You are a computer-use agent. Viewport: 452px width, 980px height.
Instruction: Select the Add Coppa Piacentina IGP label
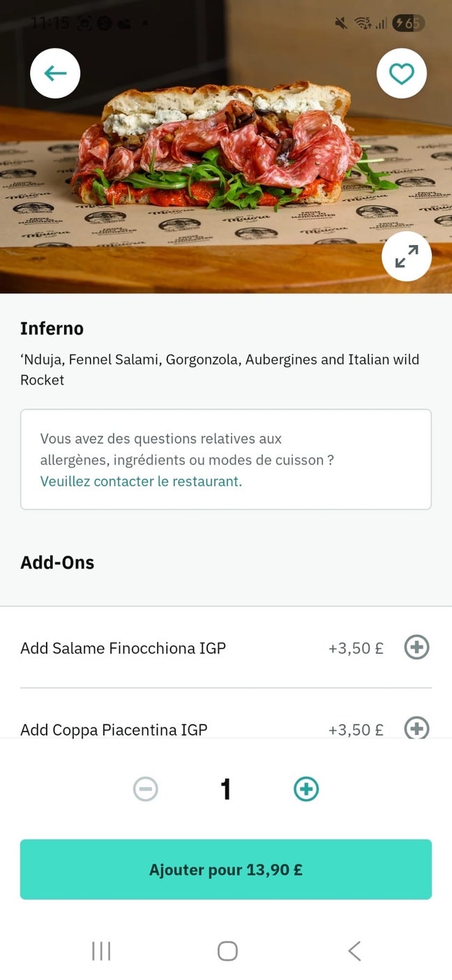click(x=114, y=729)
